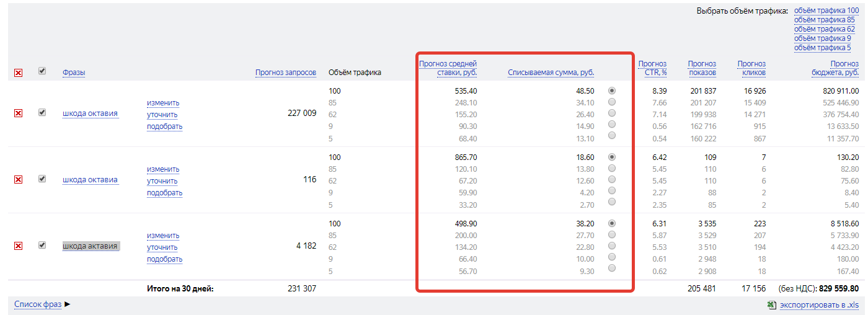Remove the шкода актавия phrase with red X
The height and width of the screenshot is (315, 868).
coord(18,246)
